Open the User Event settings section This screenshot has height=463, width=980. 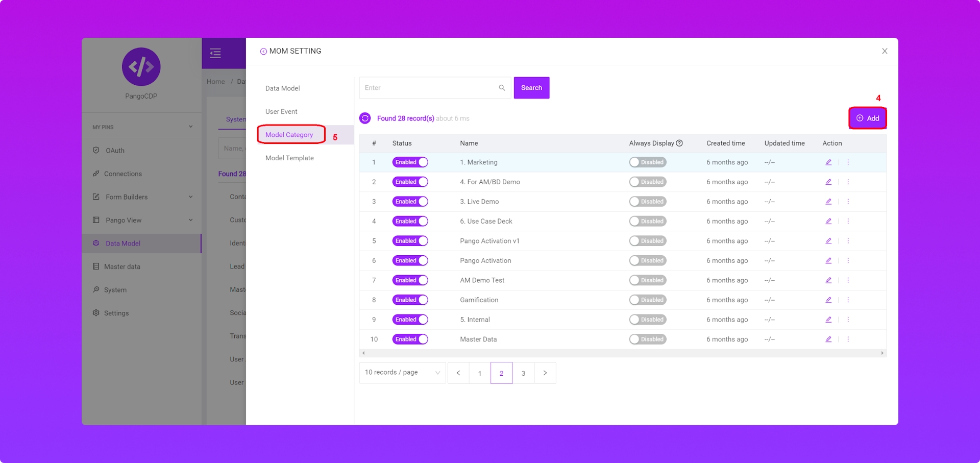281,112
